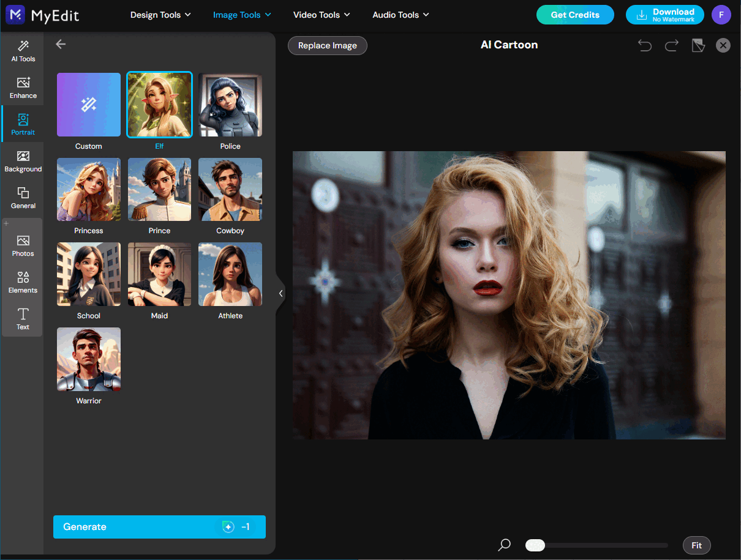Image resolution: width=741 pixels, height=560 pixels.
Task: Open the user profile avatar F
Action: 721,15
